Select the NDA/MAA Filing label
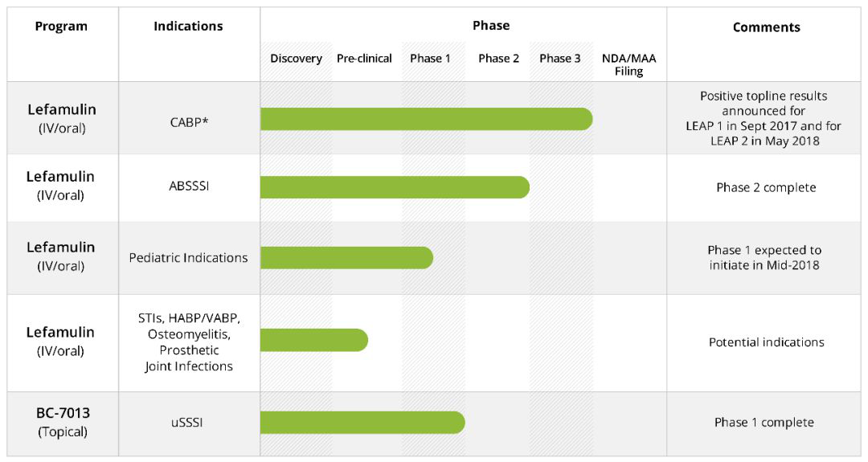This screenshot has height=462, width=868. pos(628,64)
